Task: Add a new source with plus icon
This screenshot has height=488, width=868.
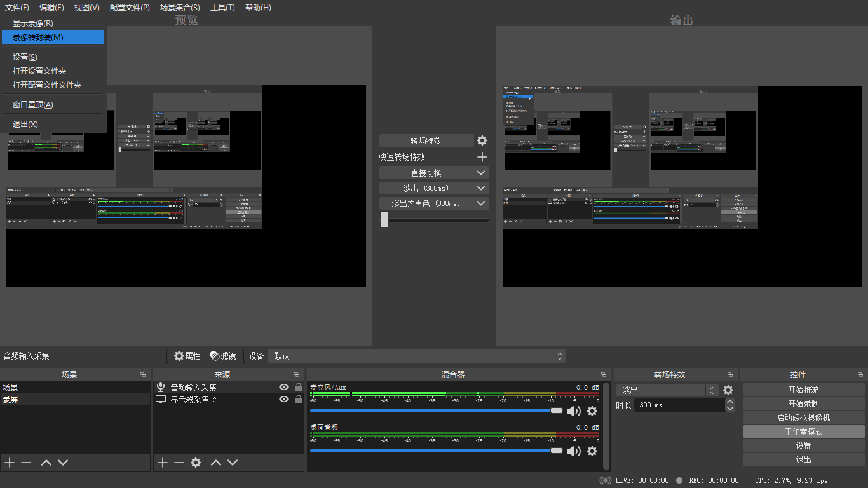Action: [163, 463]
